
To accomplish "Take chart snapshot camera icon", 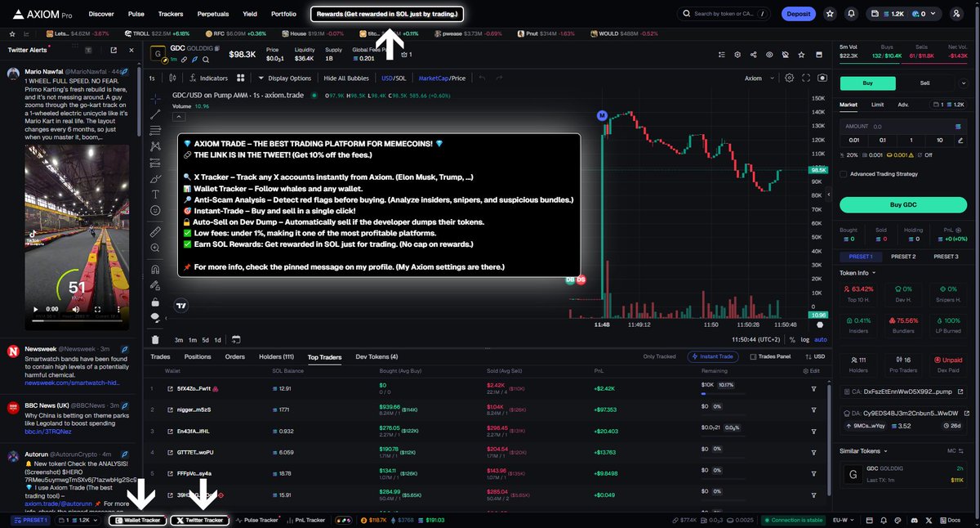I will pyautogui.click(x=822, y=78).
